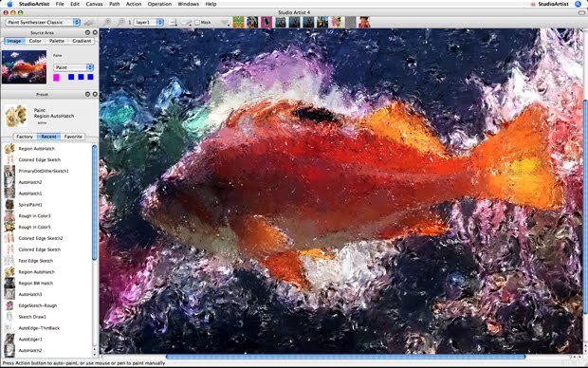Screen dimensions: 588x368
Task: Show the Factory presets tab
Action: click(x=25, y=137)
